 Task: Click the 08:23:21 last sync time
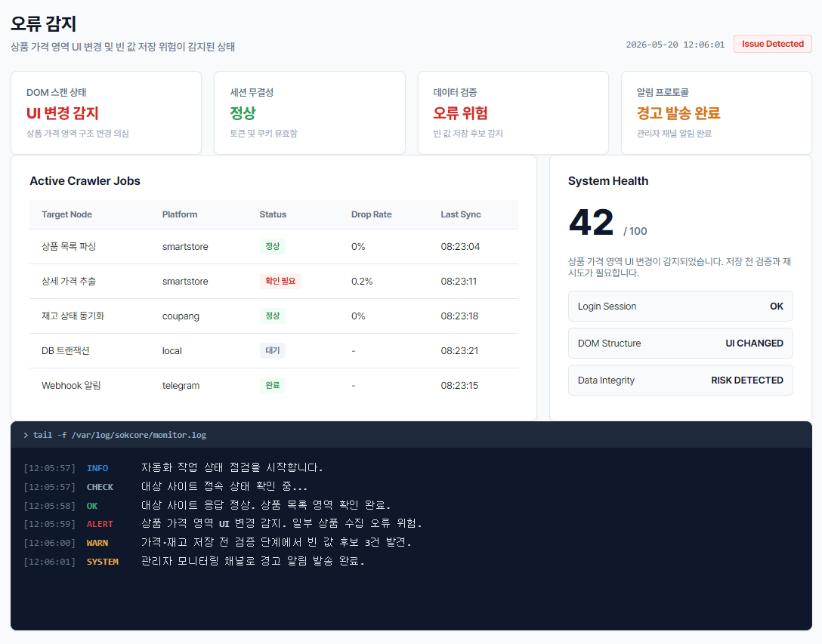coord(459,350)
